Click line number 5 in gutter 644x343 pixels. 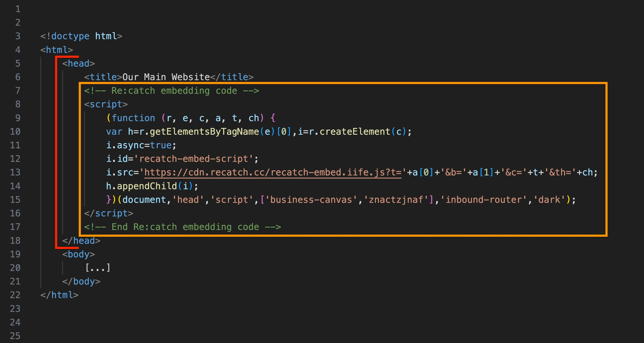18,63
